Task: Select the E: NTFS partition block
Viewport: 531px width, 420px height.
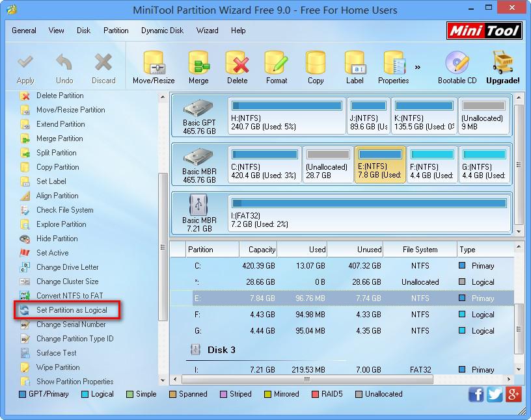Action: pos(380,164)
